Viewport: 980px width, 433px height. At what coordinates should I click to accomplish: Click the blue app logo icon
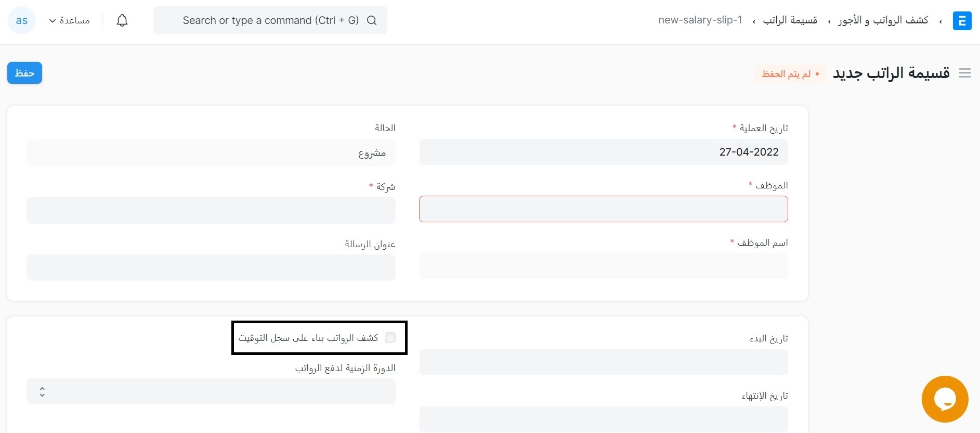(x=962, y=21)
